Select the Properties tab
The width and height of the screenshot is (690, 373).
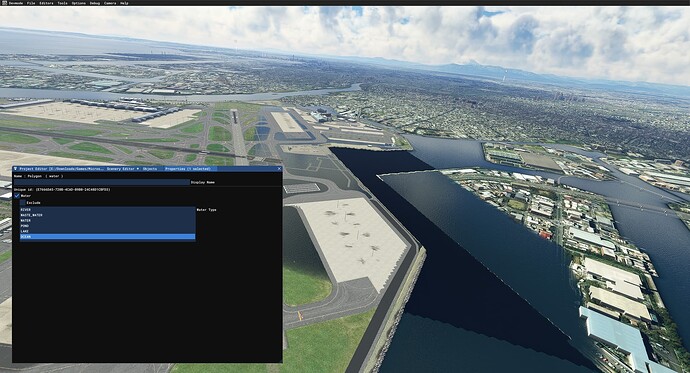[x=188, y=168]
